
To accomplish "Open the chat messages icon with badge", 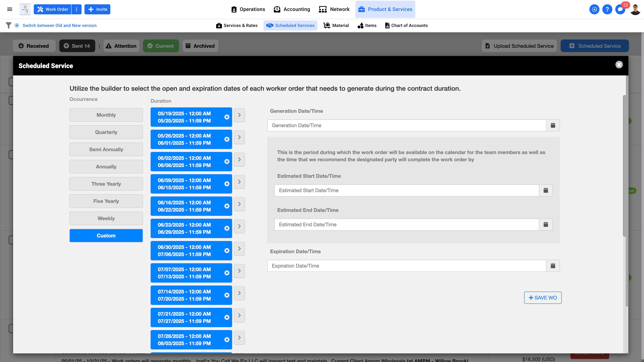I will pyautogui.click(x=620, y=10).
